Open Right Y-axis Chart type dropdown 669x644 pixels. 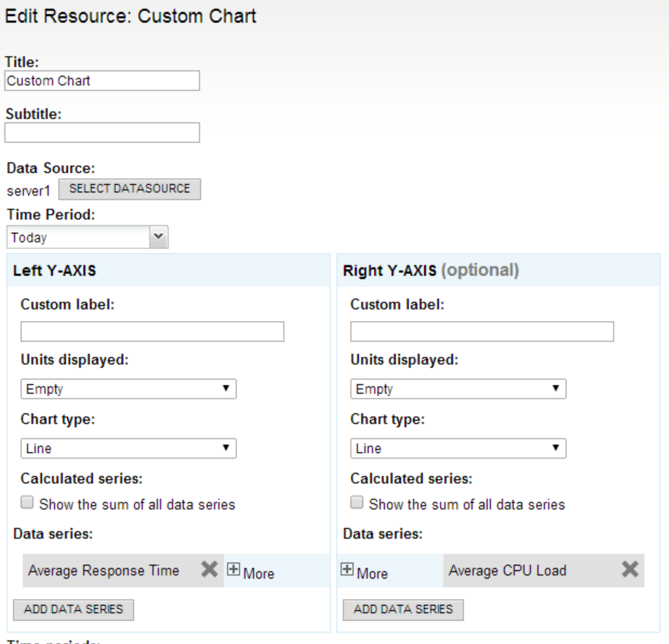click(x=458, y=449)
